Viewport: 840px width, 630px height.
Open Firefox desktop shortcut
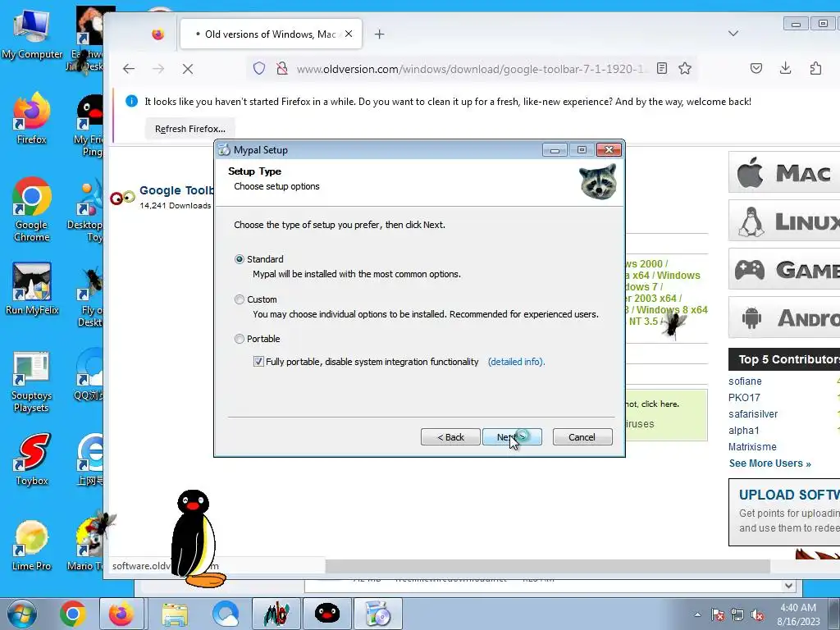[32, 119]
